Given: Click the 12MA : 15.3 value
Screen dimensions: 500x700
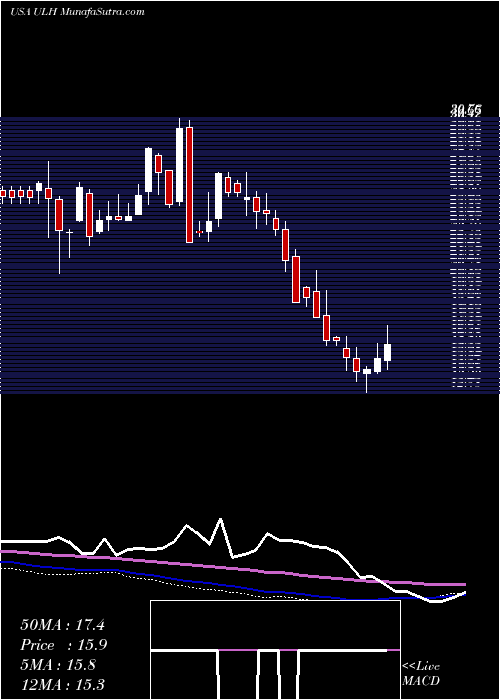Looking at the screenshot, I should 62,685.
